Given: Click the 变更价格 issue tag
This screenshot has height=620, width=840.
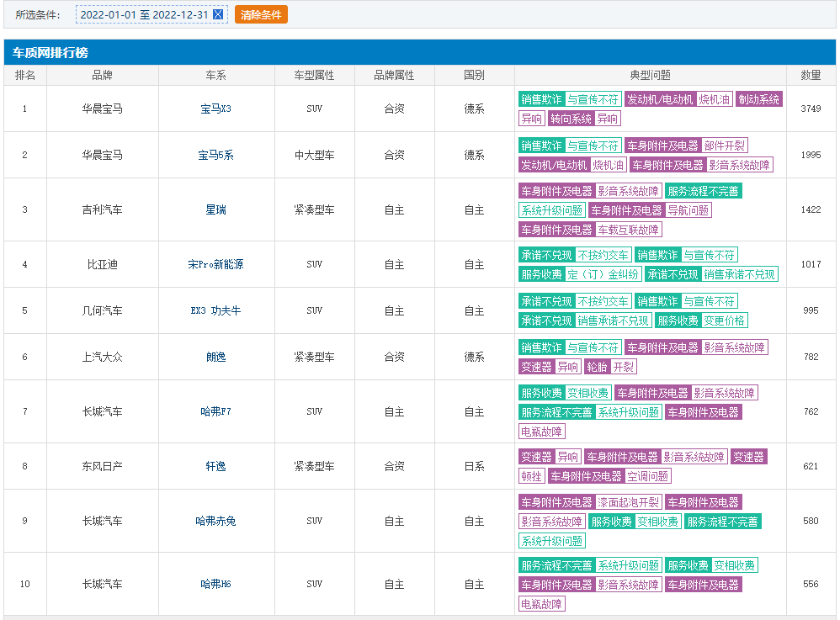Looking at the screenshot, I should (725, 321).
